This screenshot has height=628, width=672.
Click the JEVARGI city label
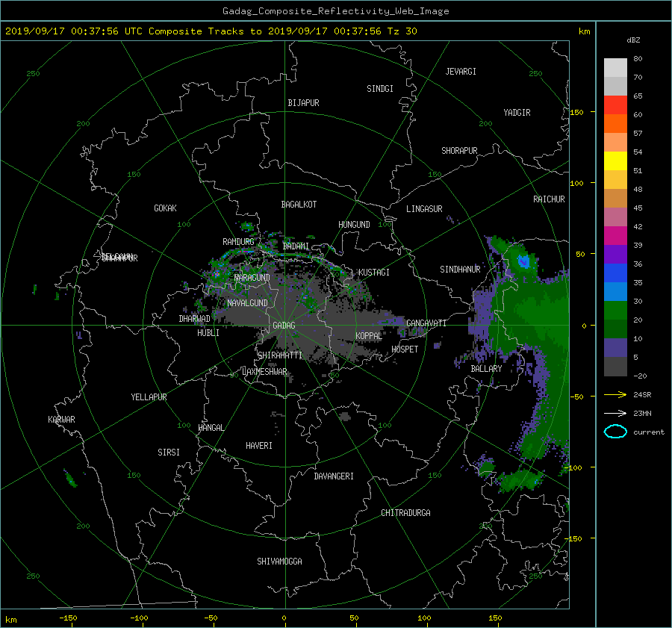click(x=461, y=72)
